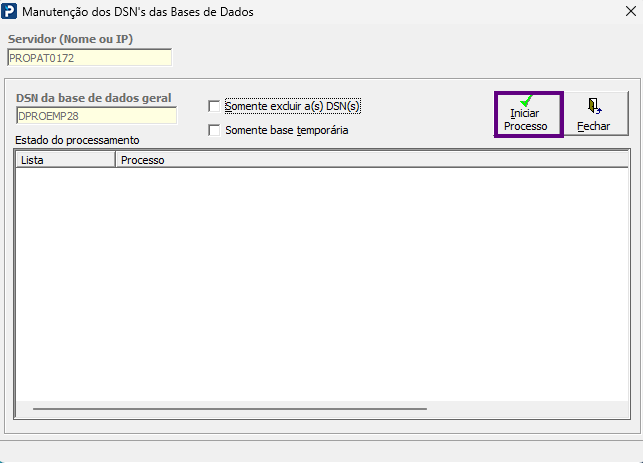Viewport: 643px width, 463px height.
Task: Click the 'DSN da base de dados geral' label
Action: click(x=93, y=98)
